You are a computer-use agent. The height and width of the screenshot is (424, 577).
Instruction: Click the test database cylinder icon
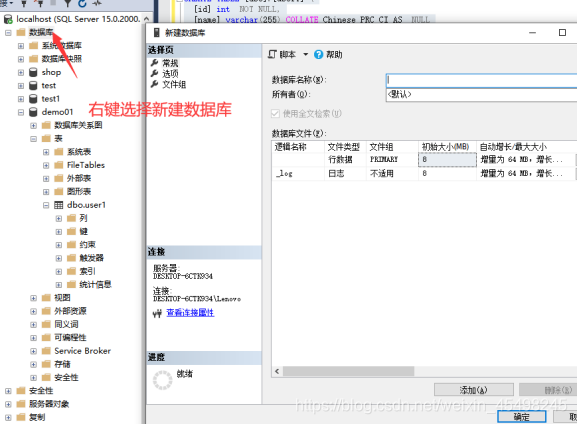pos(33,85)
